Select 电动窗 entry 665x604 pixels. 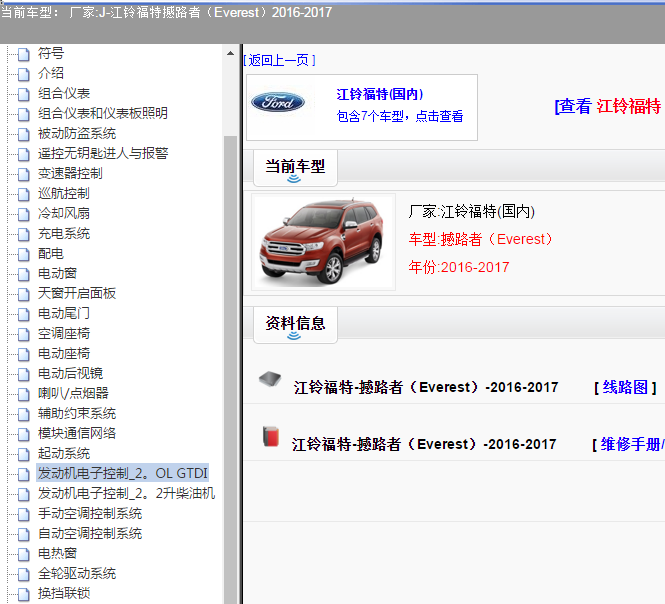tap(57, 273)
